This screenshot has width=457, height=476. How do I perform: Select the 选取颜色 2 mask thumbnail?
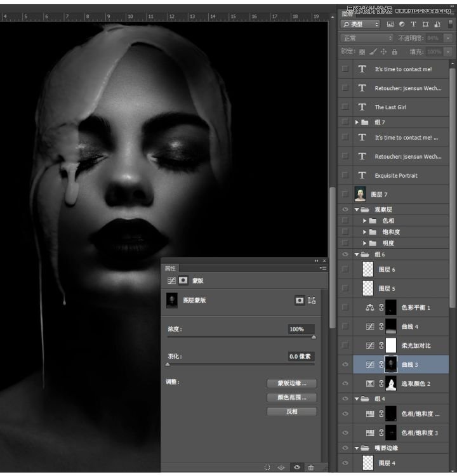tap(391, 383)
